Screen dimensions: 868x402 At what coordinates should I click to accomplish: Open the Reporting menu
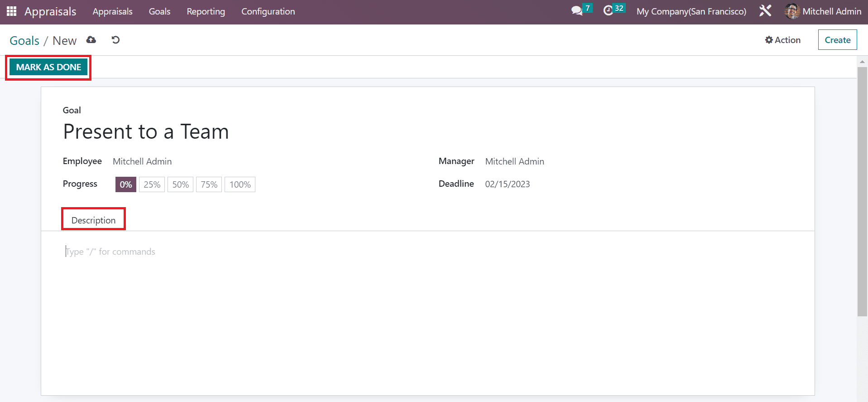click(x=206, y=12)
